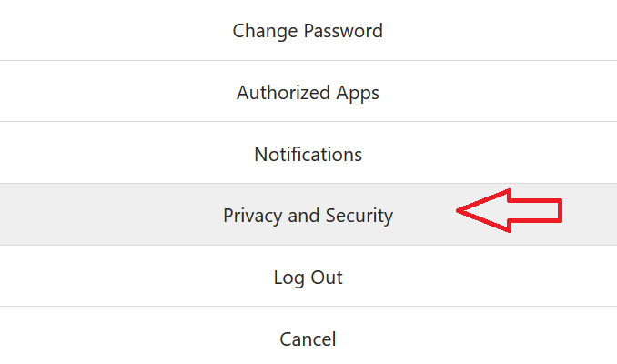
Task: Select Authorized Apps from the menu
Action: [308, 92]
